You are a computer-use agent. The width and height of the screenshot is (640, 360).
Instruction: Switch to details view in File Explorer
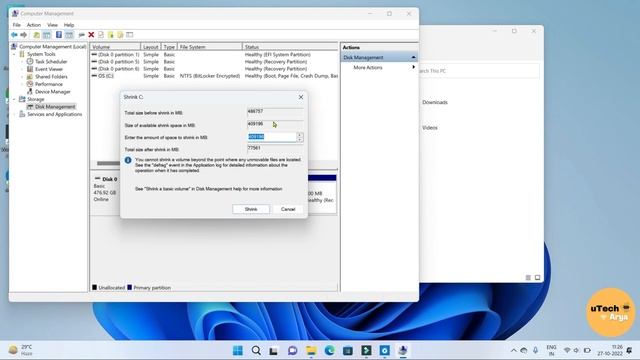(528, 278)
